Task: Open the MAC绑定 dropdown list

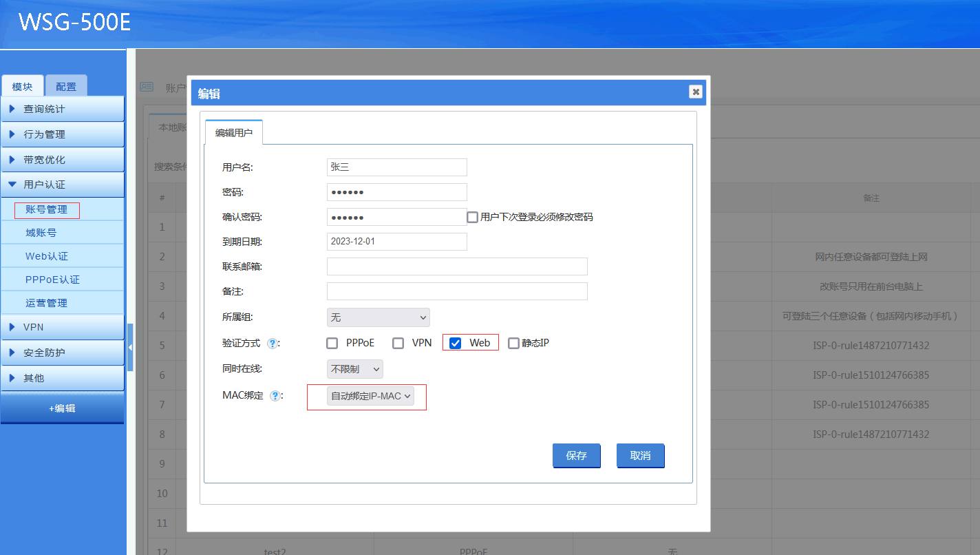Action: [370, 396]
